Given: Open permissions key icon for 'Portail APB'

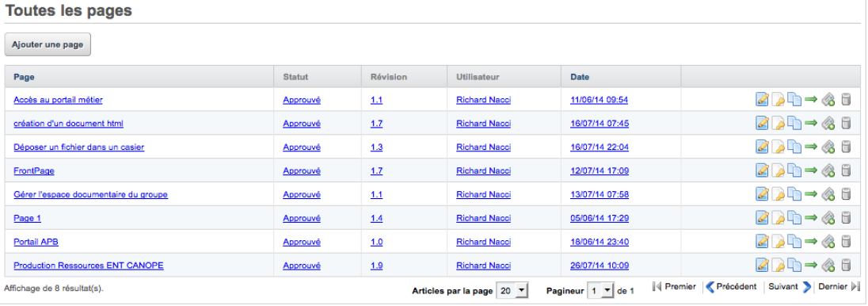Looking at the screenshot, I should tap(779, 243).
